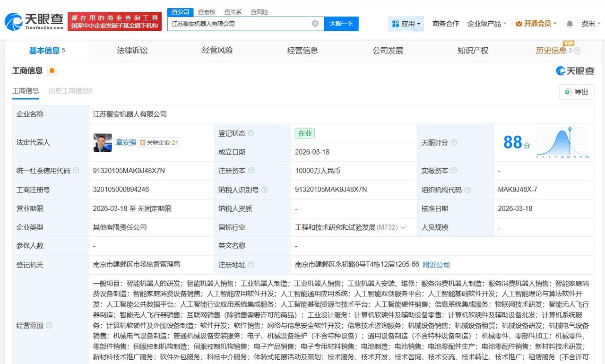Image resolution: width=605 pixels, height=364 pixels.
Task: Open legal representative 章安强 profile link
Action: pyautogui.click(x=125, y=142)
